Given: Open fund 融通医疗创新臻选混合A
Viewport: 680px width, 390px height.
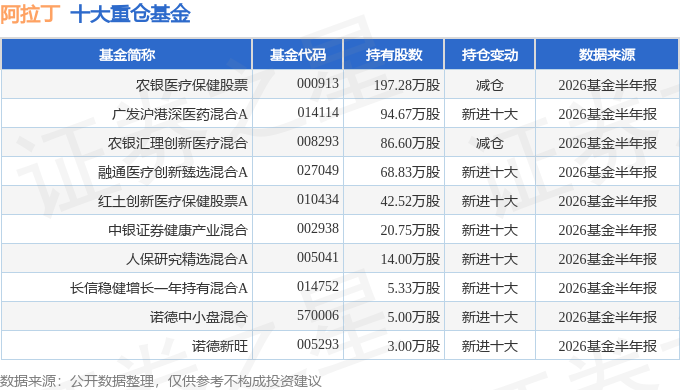Looking at the screenshot, I should coord(173,172).
